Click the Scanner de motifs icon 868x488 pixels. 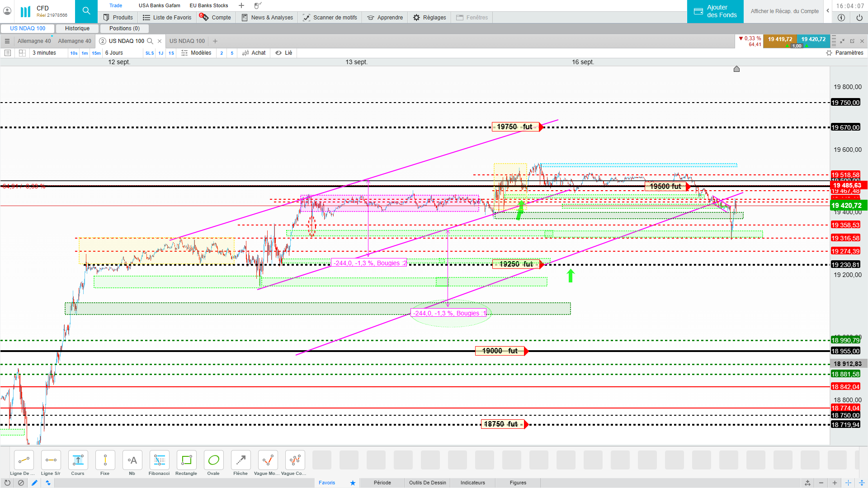(306, 18)
